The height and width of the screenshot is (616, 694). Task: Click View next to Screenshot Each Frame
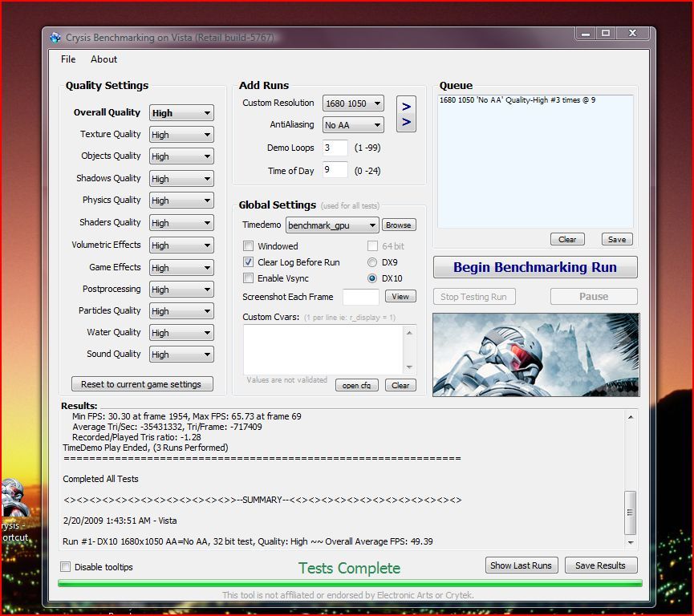(400, 296)
